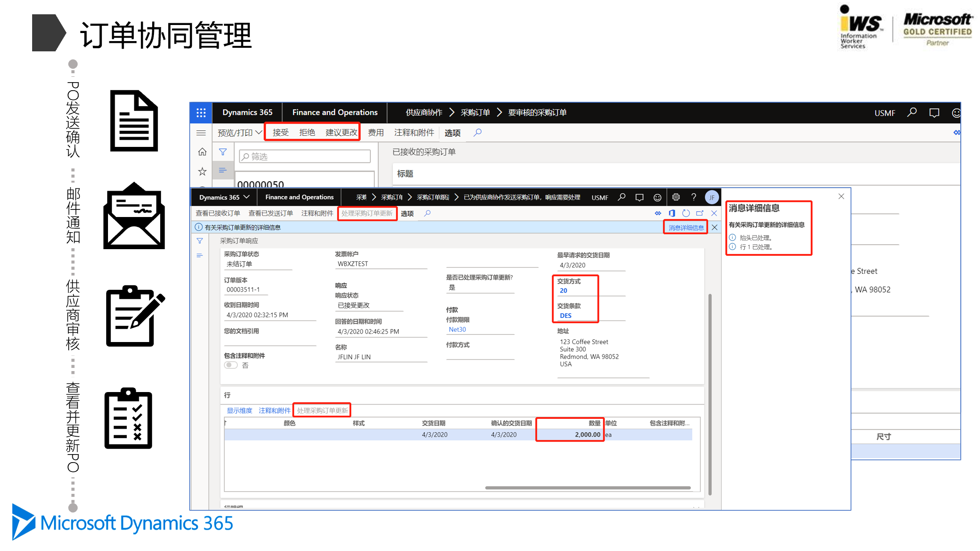The image size is (980, 551).
Task: Click into 筛选 filter input field
Action: point(305,156)
